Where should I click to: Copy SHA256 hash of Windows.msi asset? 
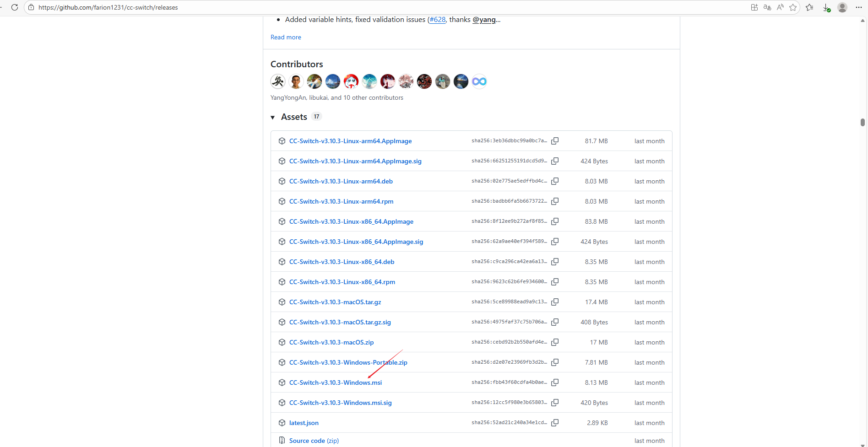click(555, 382)
